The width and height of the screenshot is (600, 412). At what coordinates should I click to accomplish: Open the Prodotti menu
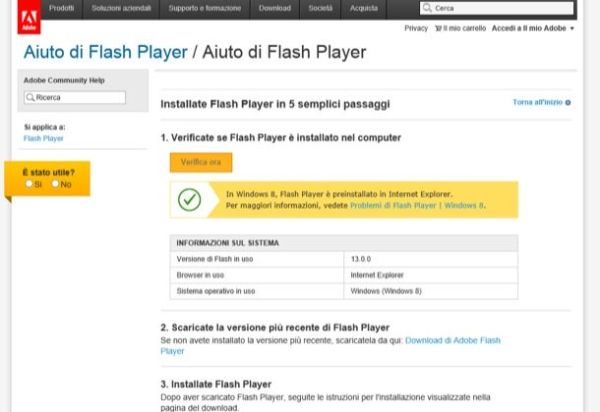(x=62, y=8)
